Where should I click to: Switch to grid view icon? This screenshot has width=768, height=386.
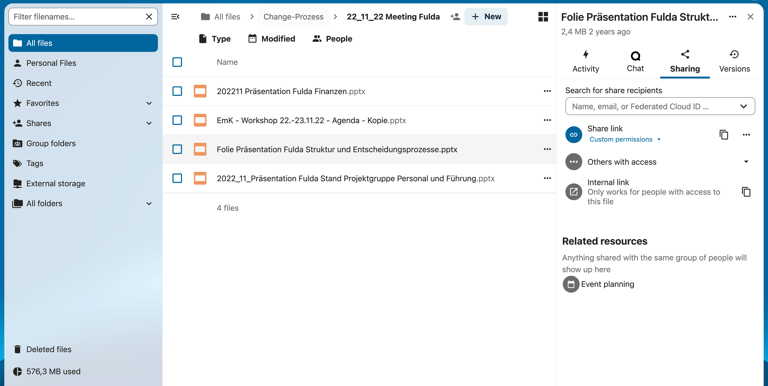point(543,17)
